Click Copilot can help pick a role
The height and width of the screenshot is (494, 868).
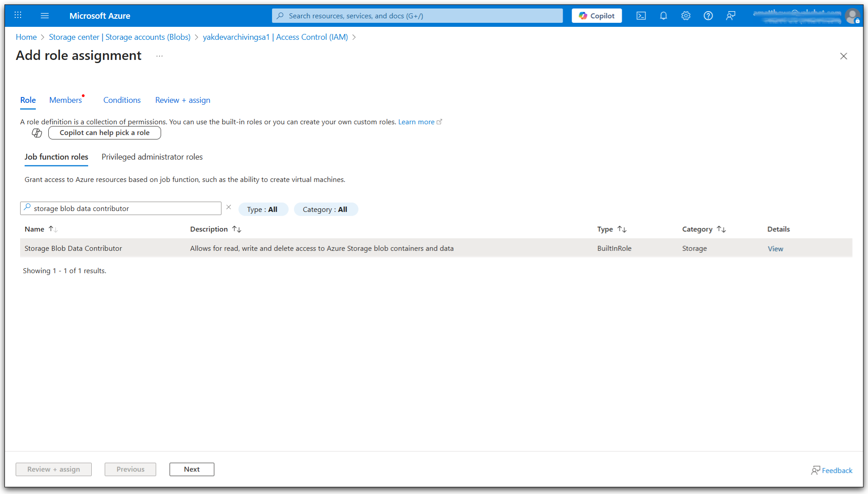pos(104,133)
